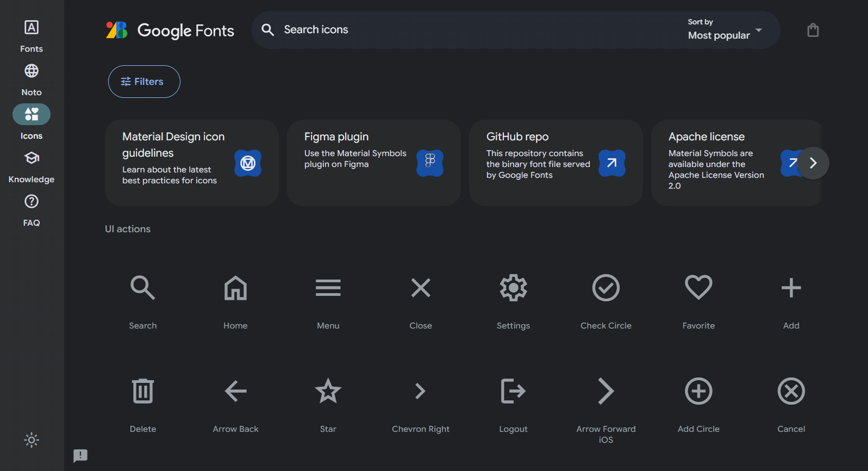The width and height of the screenshot is (868, 471).
Task: Select the Cancel icon
Action: tap(791, 391)
